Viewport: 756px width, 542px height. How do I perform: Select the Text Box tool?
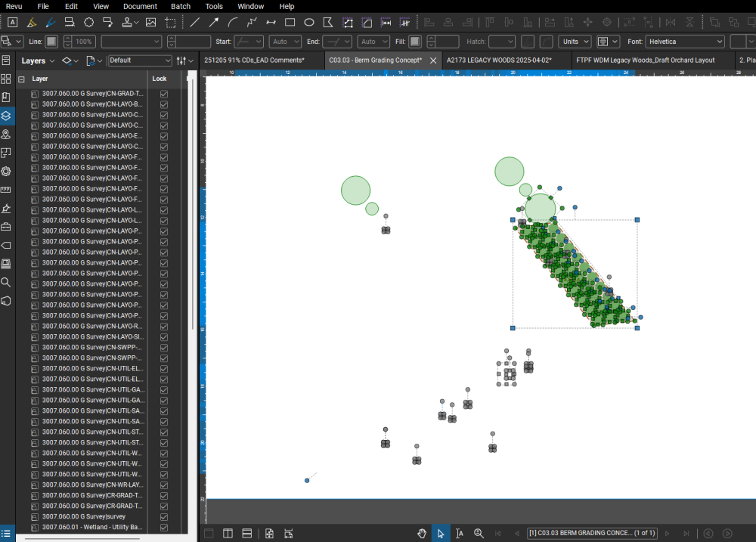click(13, 22)
